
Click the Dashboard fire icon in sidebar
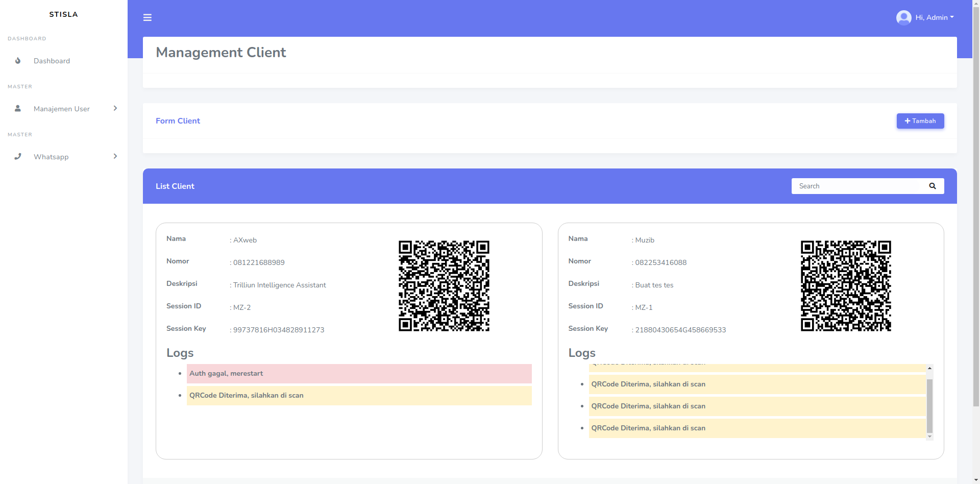click(x=18, y=61)
